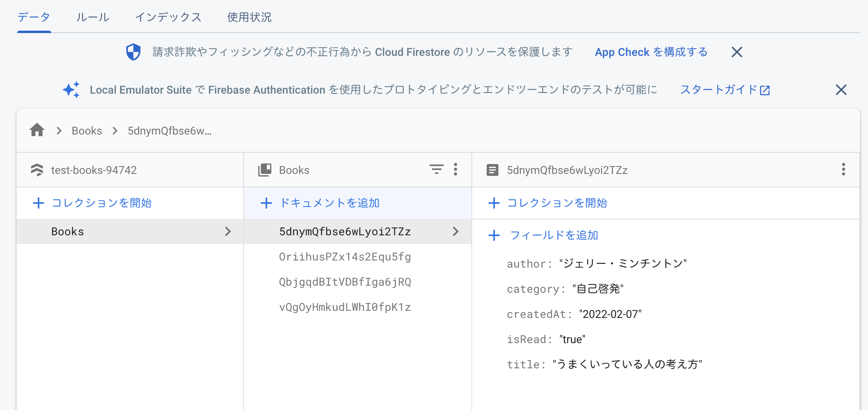Click the external link icon on スタートガイド
868x410 pixels.
765,90
